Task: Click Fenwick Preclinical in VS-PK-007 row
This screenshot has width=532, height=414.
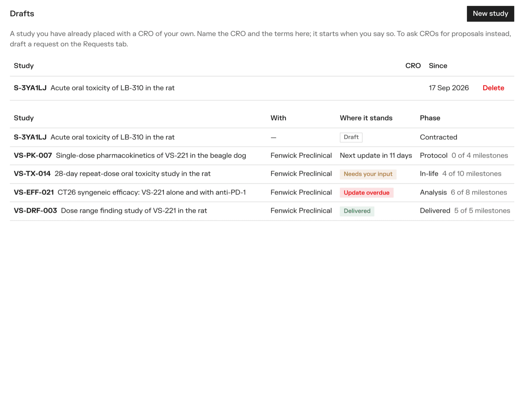Action: point(301,155)
